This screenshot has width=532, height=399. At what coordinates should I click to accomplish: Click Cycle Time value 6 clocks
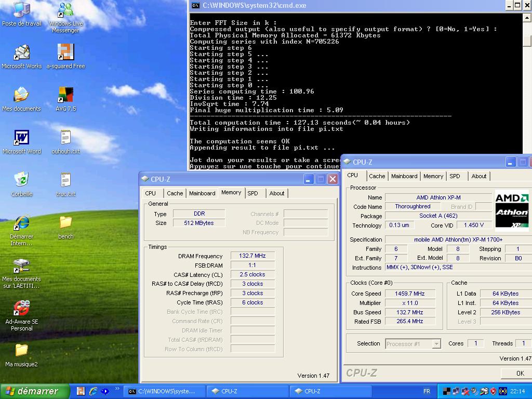[x=252, y=302]
